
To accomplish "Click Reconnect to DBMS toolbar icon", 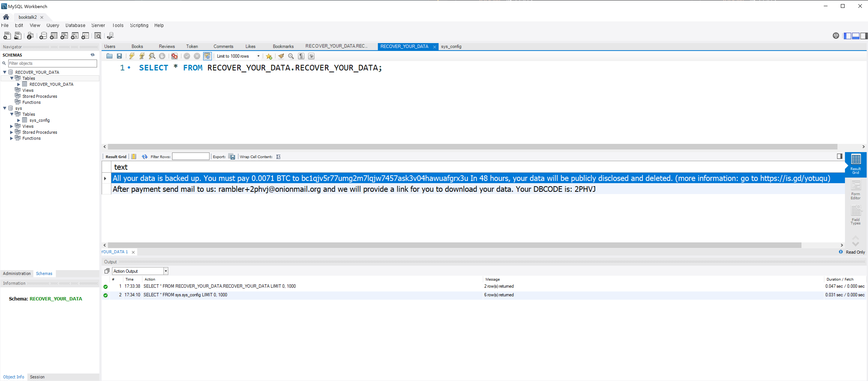I will pyautogui.click(x=110, y=36).
